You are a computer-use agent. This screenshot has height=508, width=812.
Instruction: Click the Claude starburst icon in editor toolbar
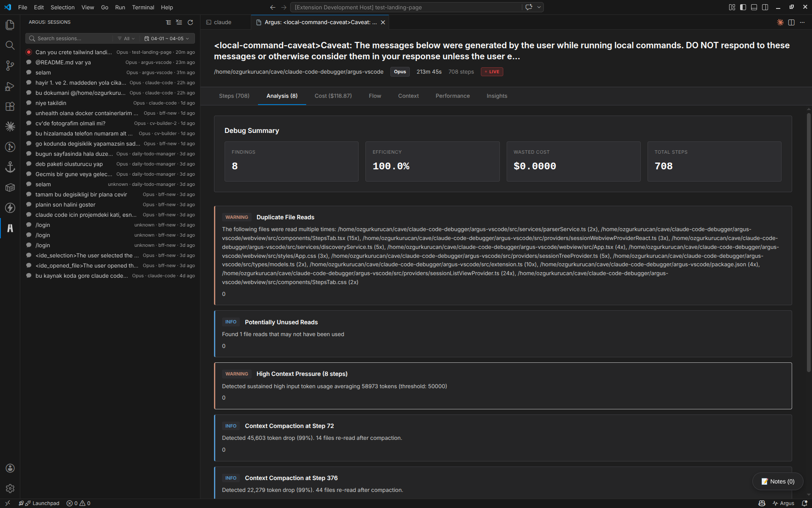780,22
